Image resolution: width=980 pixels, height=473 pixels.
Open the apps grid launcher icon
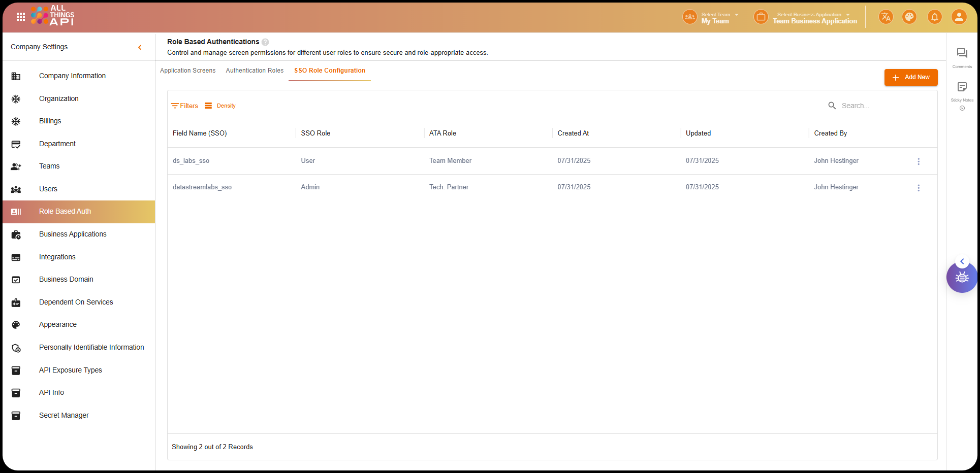[x=21, y=17]
